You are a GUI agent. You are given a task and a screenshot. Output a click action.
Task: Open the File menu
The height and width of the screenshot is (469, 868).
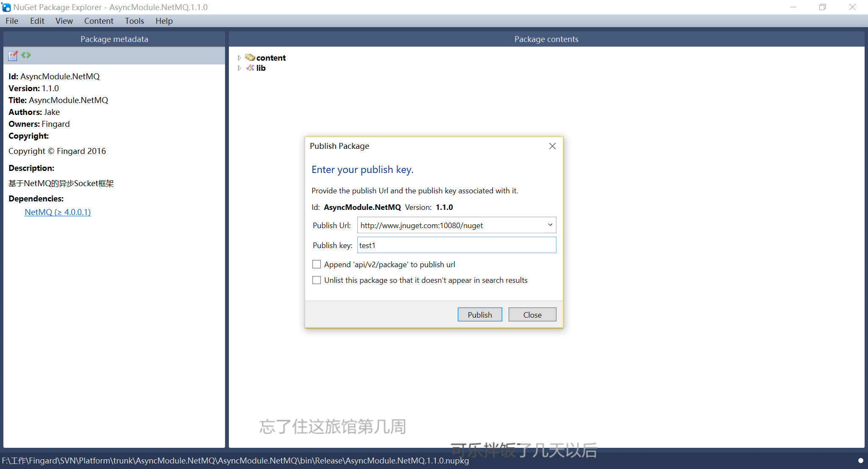click(12, 21)
